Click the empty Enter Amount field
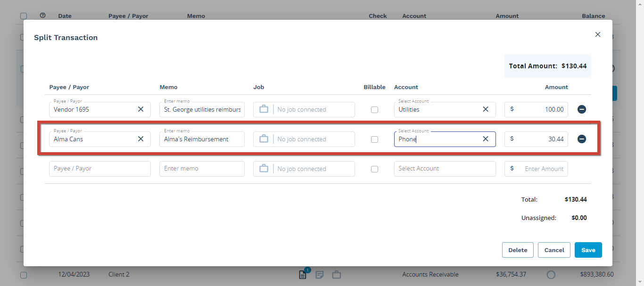 click(x=536, y=169)
